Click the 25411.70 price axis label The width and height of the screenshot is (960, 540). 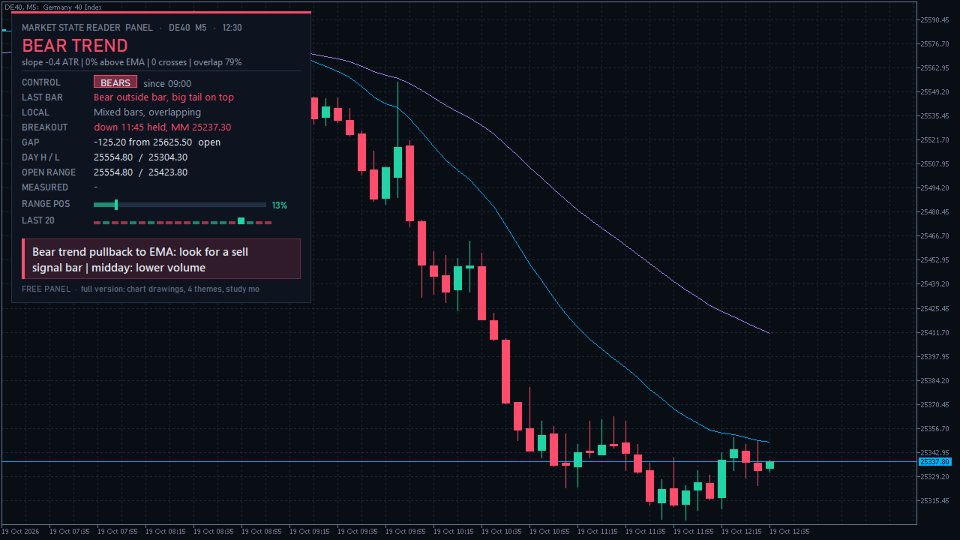[934, 332]
